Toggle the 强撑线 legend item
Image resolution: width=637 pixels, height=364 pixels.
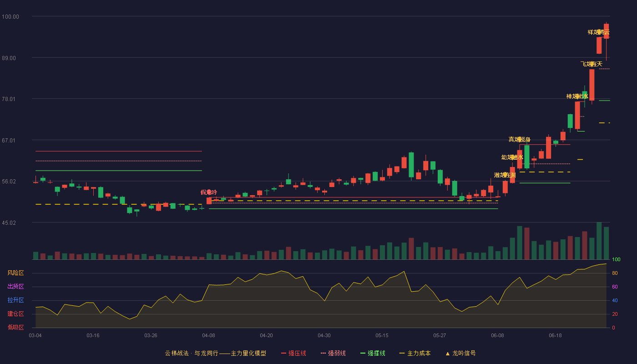pyautogui.click(x=373, y=353)
